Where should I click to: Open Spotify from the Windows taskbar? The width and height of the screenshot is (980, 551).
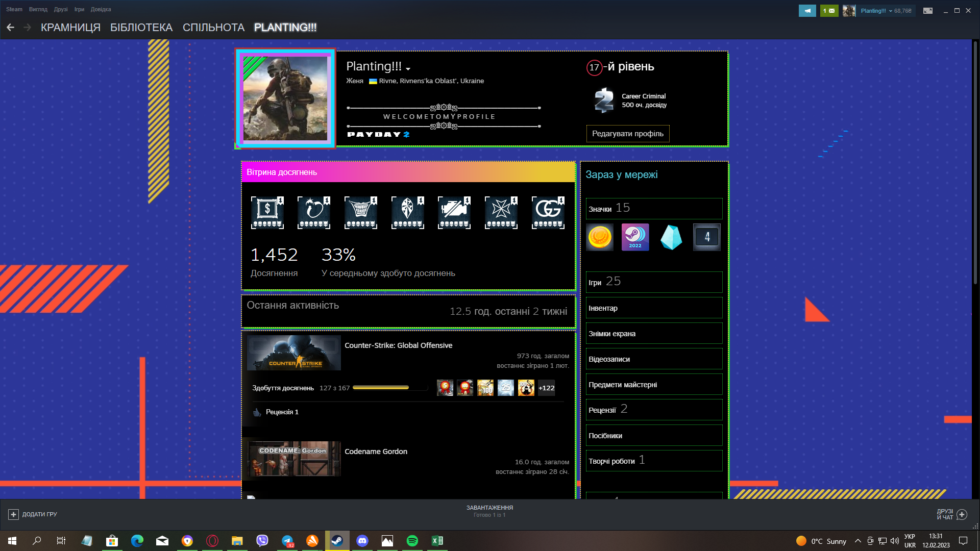(x=412, y=541)
